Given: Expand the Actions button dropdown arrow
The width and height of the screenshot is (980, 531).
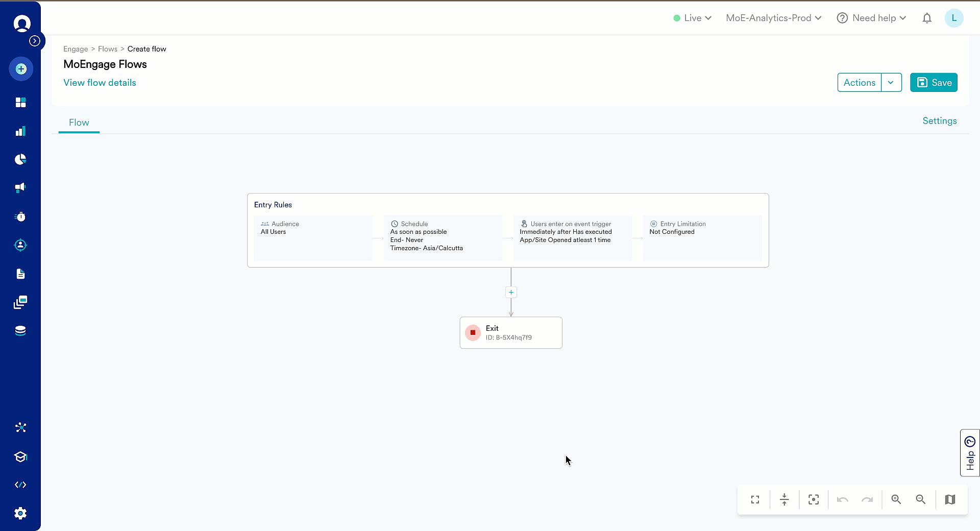Looking at the screenshot, I should pos(891,82).
